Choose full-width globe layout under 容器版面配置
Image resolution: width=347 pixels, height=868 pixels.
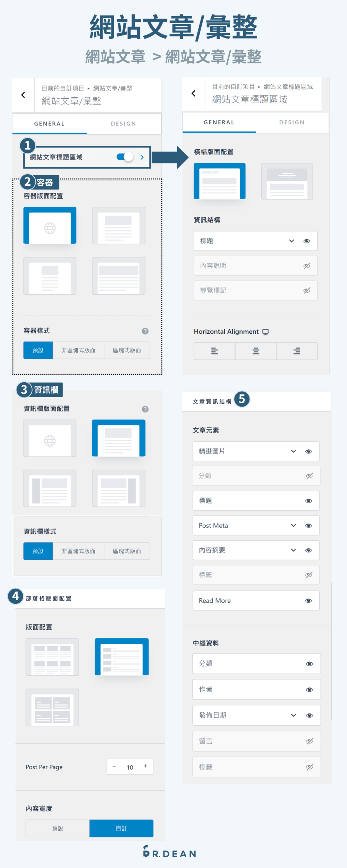coord(50,226)
